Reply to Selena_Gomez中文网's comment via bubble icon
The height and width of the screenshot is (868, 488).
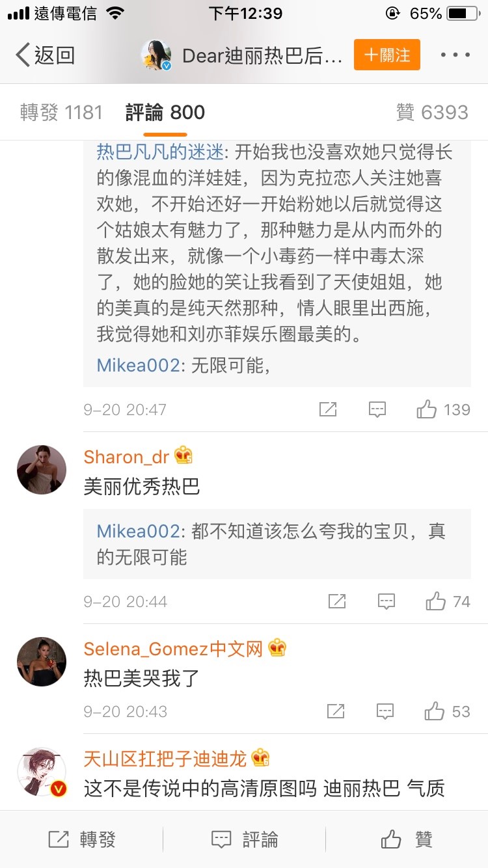point(385,711)
